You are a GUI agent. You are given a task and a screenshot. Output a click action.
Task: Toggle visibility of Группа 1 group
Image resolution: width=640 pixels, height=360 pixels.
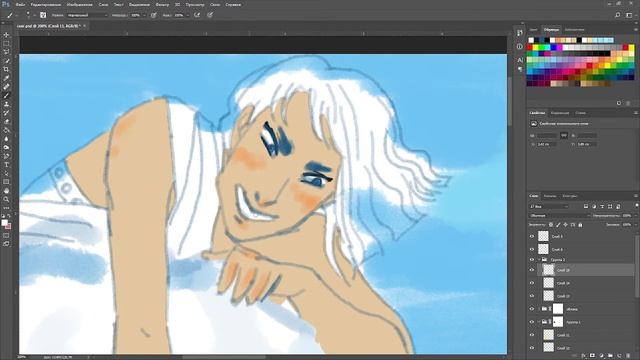pyautogui.click(x=532, y=322)
